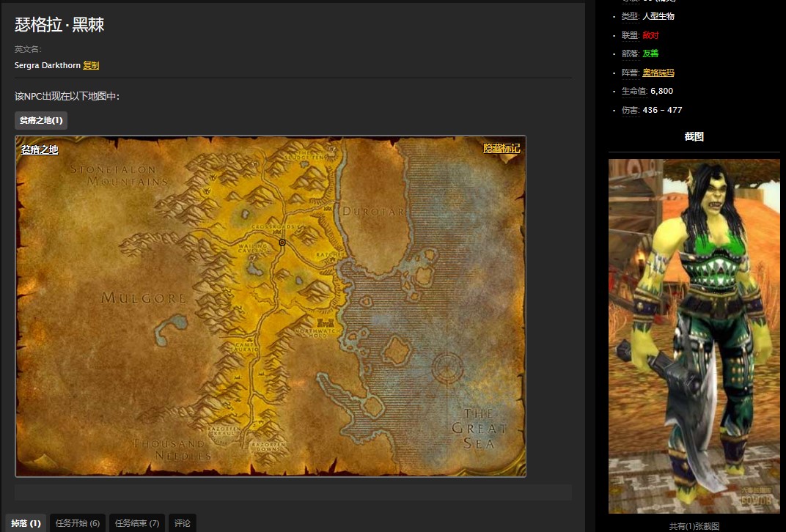The width and height of the screenshot is (786, 532).
Task: Switch to the 掉落 (1) tab
Action: [x=26, y=523]
